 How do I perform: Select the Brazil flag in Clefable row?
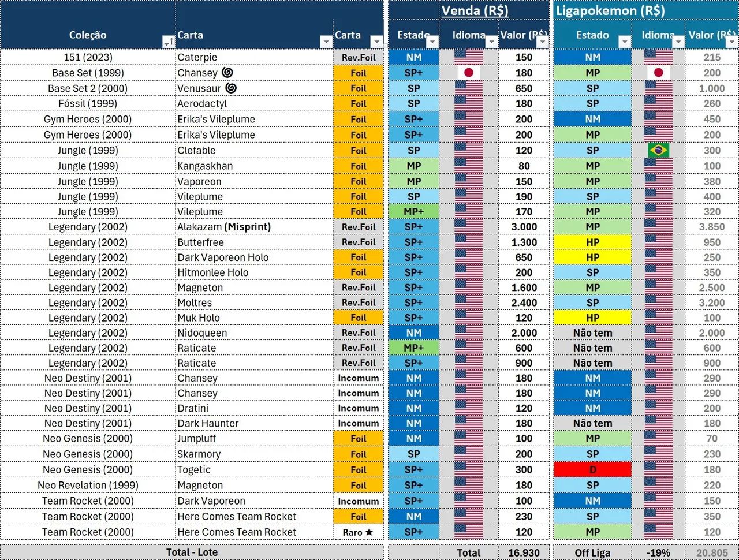coord(658,150)
